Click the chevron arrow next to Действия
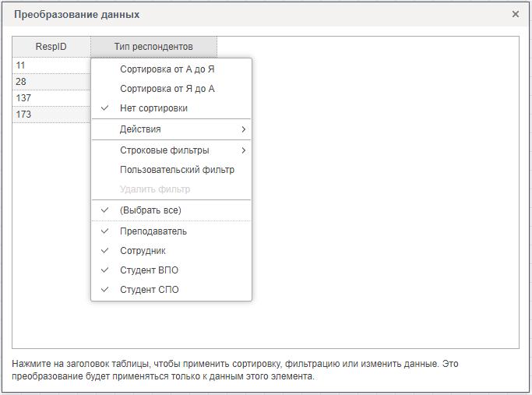The width and height of the screenshot is (532, 395). [x=243, y=129]
